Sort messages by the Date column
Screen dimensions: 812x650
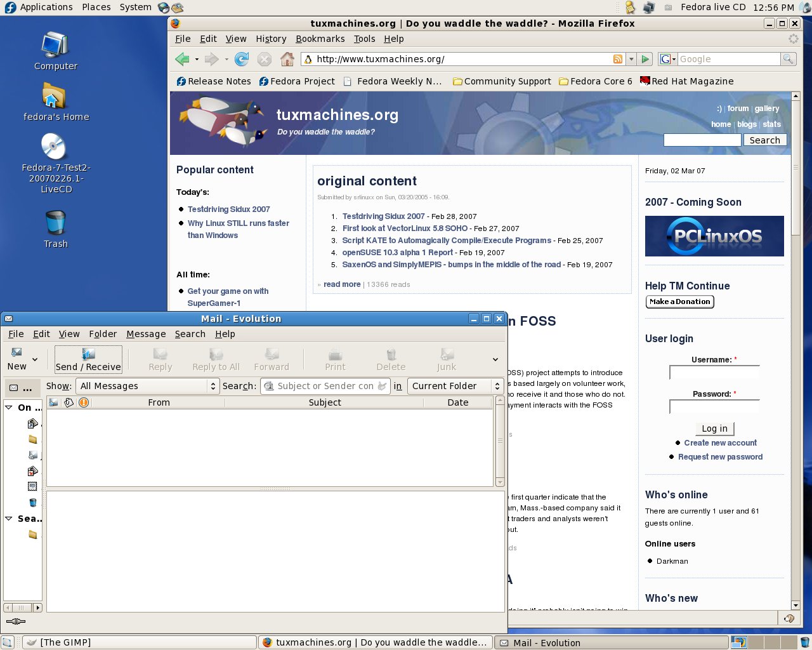pyautogui.click(x=458, y=402)
